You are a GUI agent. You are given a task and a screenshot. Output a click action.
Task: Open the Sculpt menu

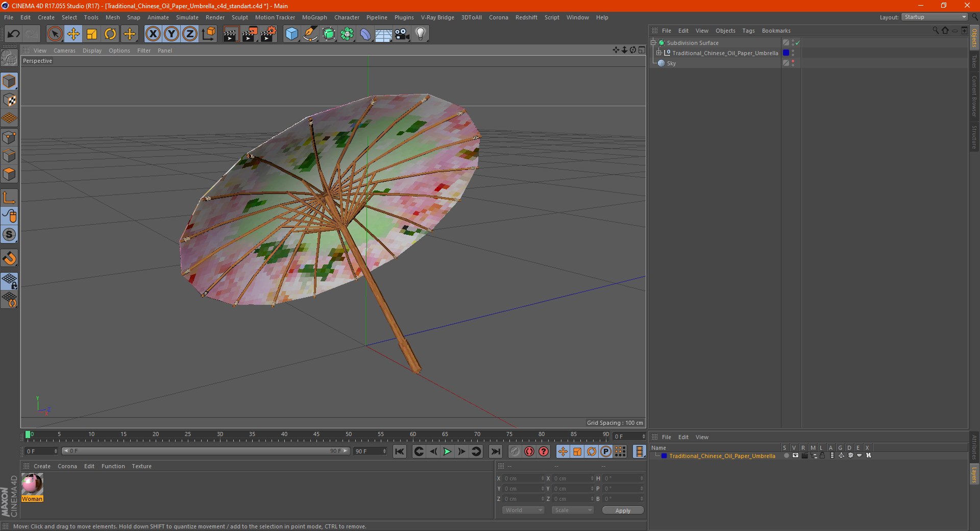click(x=239, y=17)
